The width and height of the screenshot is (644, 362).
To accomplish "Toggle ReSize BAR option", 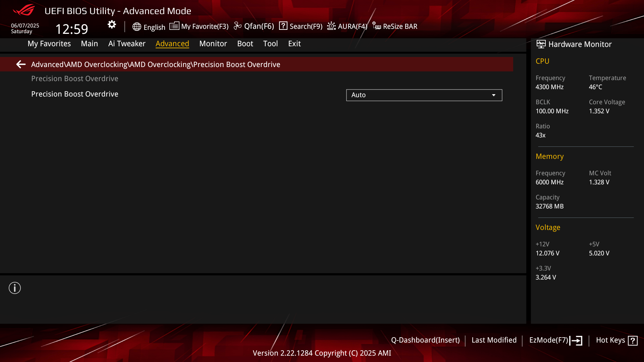I will [x=400, y=26].
